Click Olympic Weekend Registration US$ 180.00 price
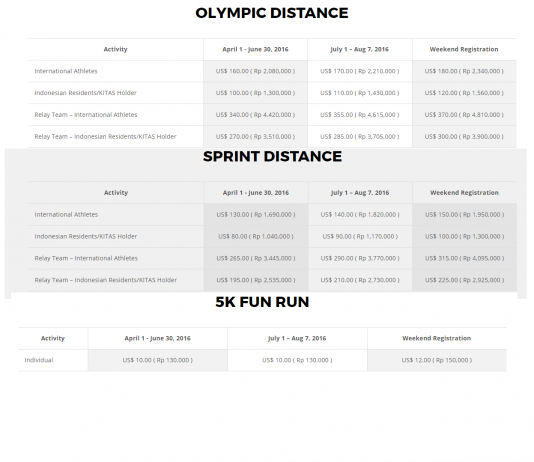The image size is (534, 462). [x=464, y=71]
